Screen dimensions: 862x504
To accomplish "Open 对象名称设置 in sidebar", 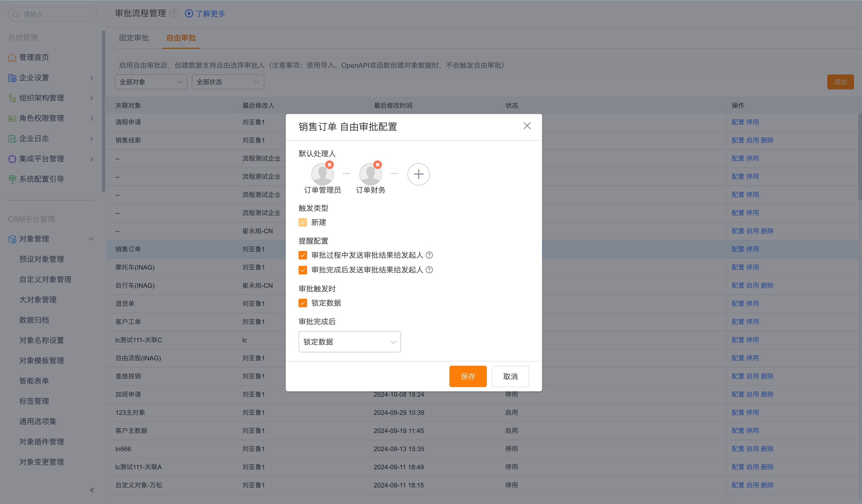I will click(x=41, y=340).
